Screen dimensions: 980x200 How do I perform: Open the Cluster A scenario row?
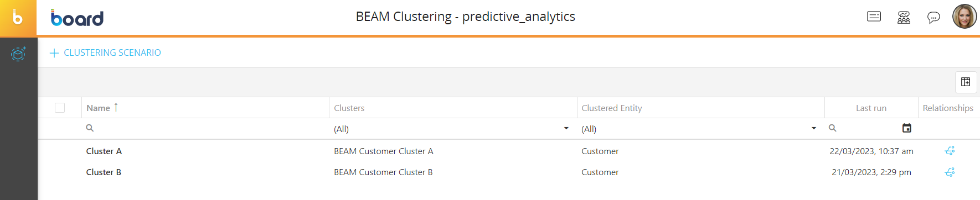tap(509, 151)
